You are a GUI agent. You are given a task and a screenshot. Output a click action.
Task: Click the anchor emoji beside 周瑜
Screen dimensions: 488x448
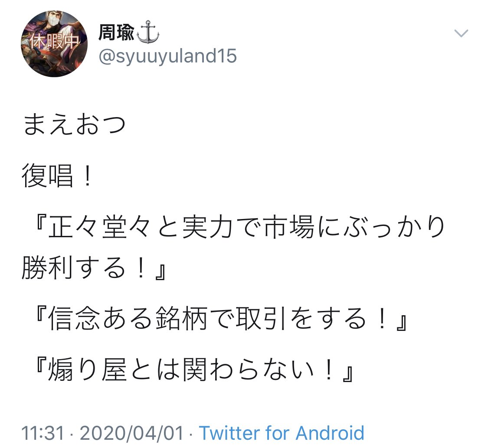click(148, 32)
